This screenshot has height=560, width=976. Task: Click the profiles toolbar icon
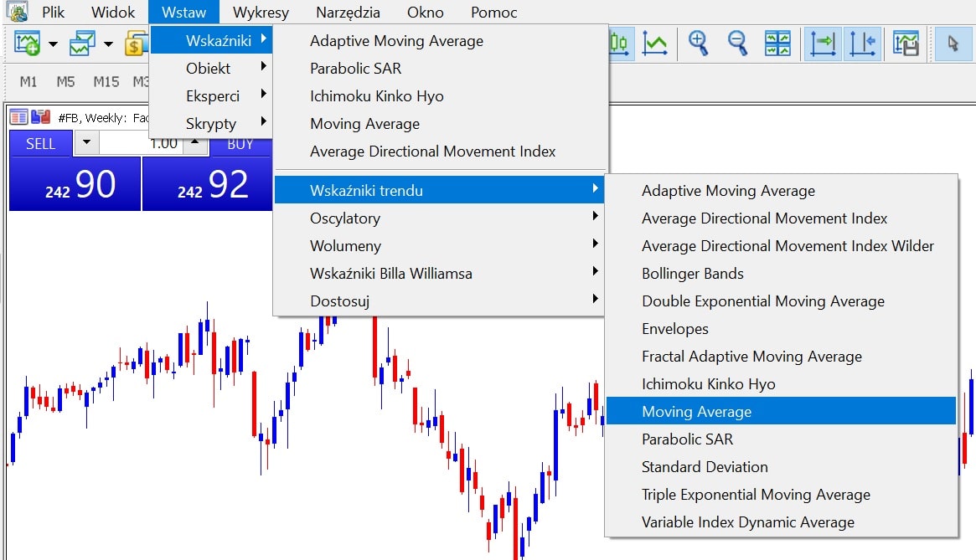point(82,44)
